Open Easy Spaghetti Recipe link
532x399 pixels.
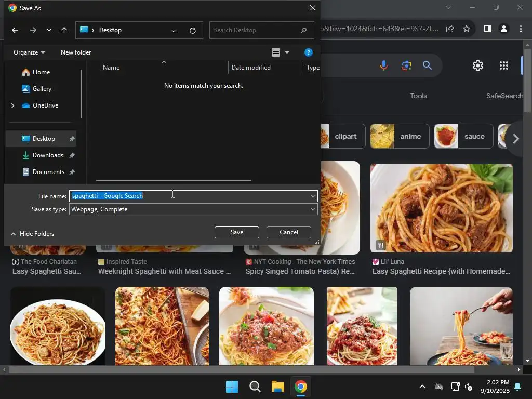coord(441,271)
